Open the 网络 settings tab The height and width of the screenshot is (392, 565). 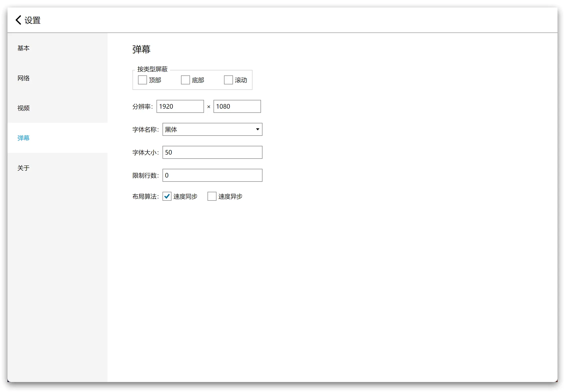tap(57, 78)
